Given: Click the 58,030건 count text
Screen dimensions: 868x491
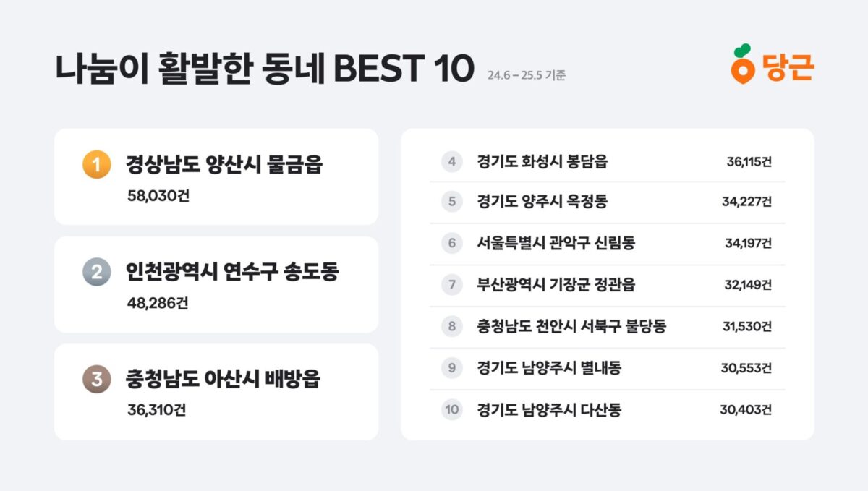Looking at the screenshot, I should pyautogui.click(x=158, y=196).
